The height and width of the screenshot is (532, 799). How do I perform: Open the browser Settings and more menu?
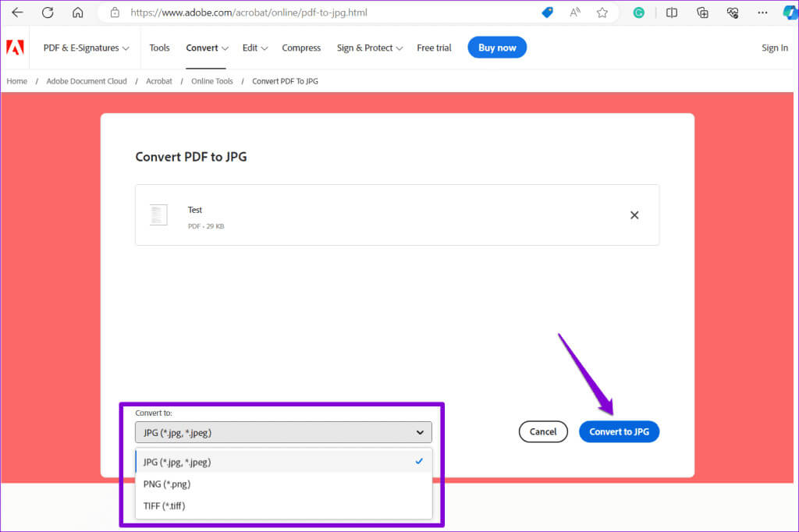pos(762,12)
